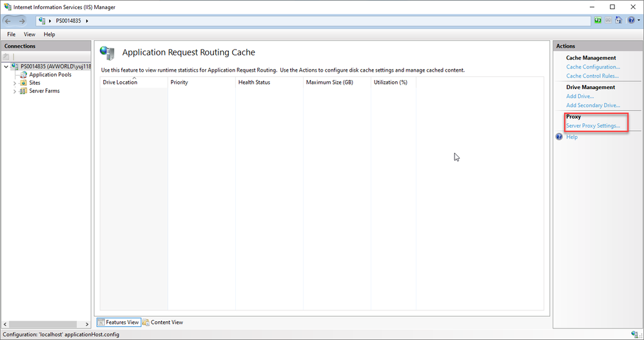Viewport: 644px width, 340px height.
Task: Click the left arrow of Connections scrollbar
Action: (5, 325)
